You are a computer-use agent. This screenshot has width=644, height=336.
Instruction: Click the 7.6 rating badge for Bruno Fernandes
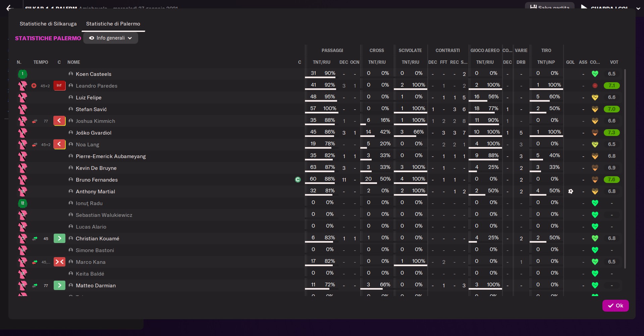612,180
